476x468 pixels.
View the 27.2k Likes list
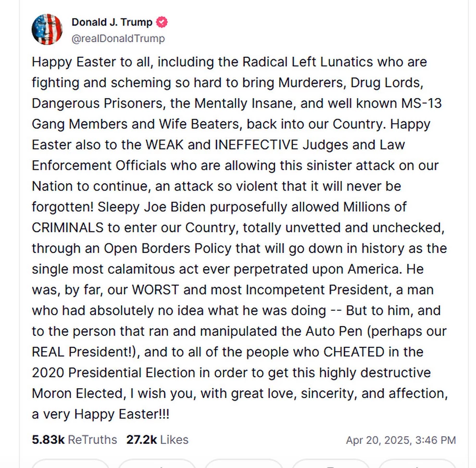point(157,440)
